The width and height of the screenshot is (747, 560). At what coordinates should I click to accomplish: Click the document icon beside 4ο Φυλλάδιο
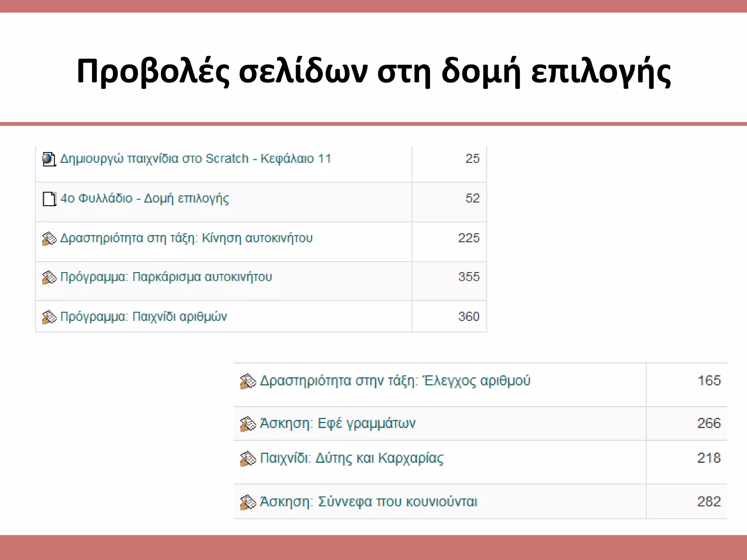point(49,199)
